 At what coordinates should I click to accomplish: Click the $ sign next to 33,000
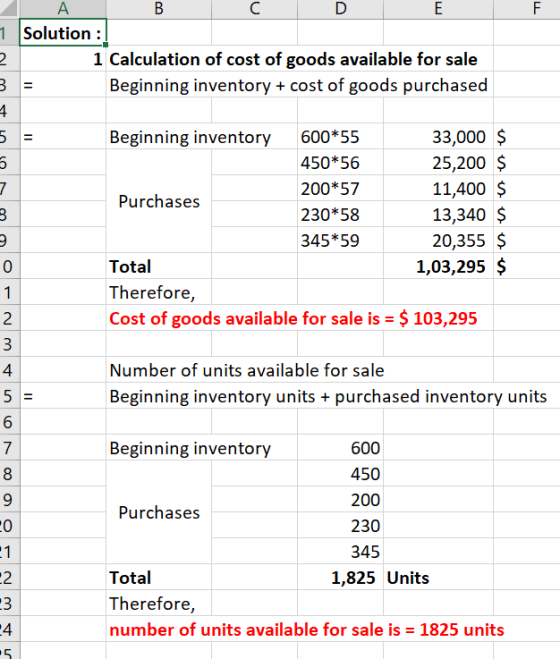pyautogui.click(x=501, y=137)
